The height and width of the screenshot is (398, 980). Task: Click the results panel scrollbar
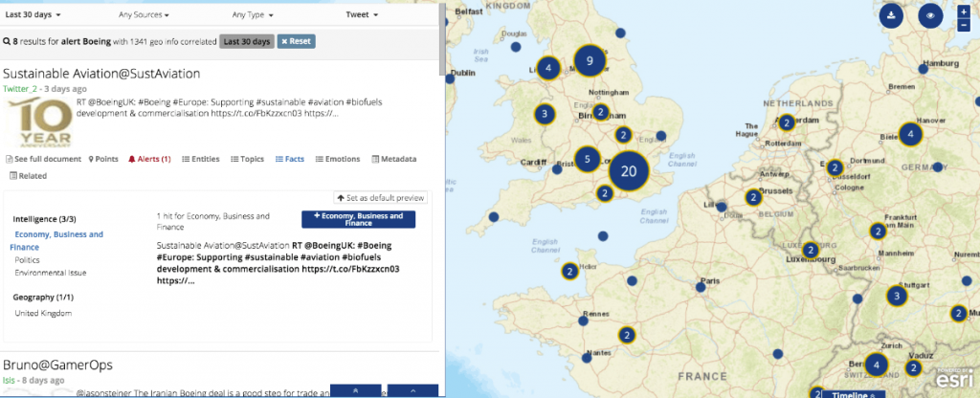442,38
